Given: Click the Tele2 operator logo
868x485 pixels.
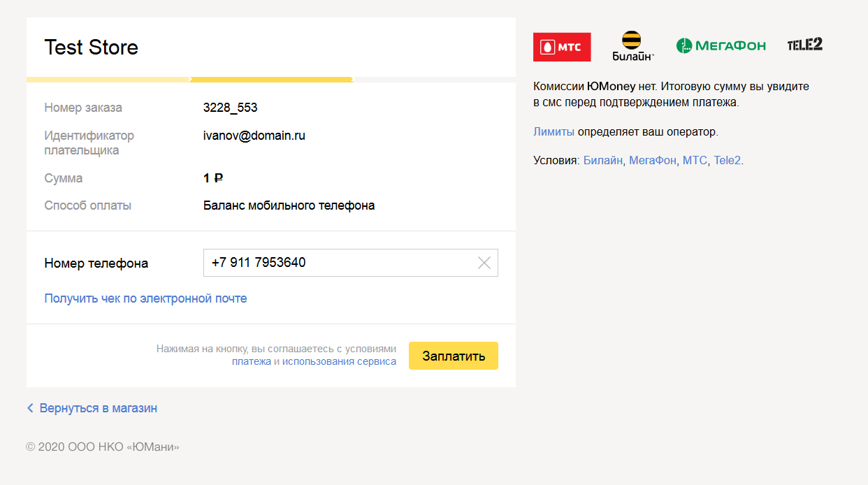Looking at the screenshot, I should click(x=804, y=44).
